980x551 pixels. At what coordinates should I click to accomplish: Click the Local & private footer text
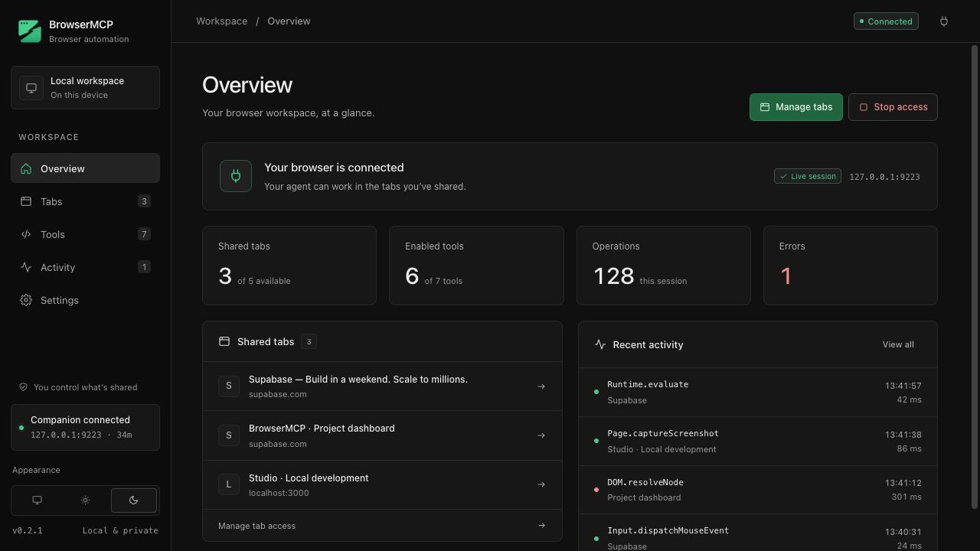point(120,530)
